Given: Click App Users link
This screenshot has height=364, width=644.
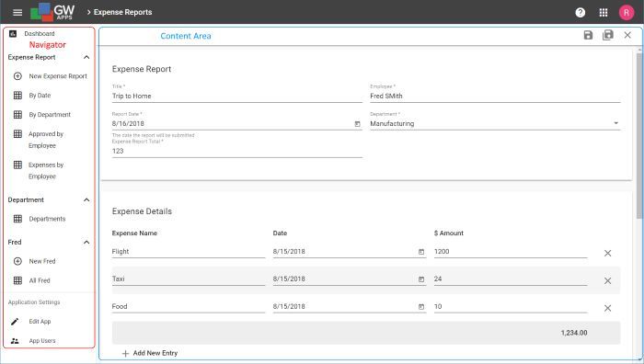Looking at the screenshot, I should pos(42,341).
